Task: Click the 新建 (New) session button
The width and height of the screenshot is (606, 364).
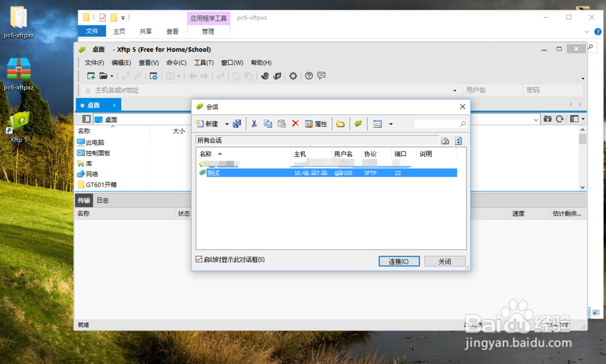Action: coord(207,124)
